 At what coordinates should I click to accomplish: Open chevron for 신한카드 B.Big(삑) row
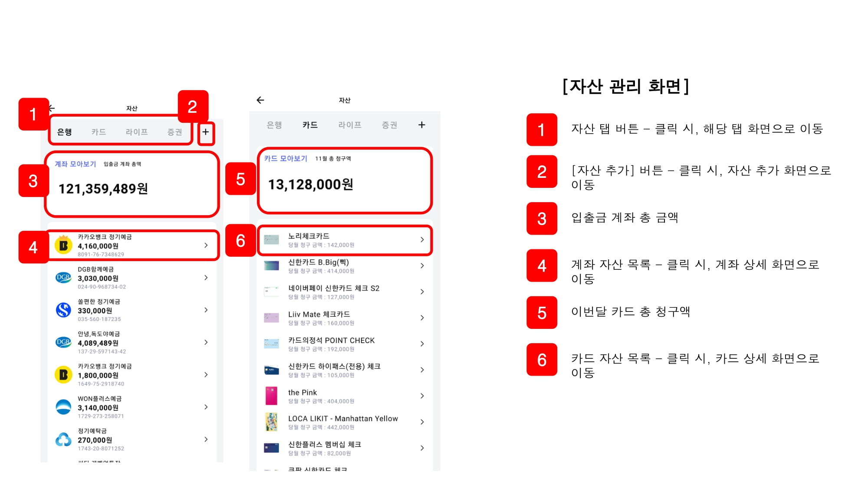click(x=422, y=265)
